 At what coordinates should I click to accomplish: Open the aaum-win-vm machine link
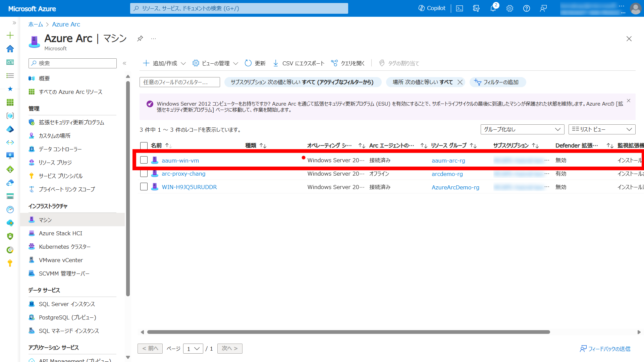(x=180, y=161)
